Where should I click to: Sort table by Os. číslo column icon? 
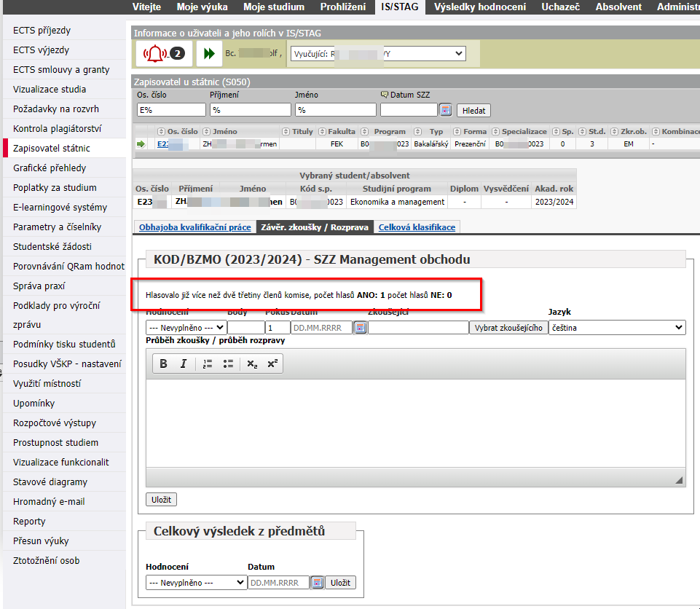click(161, 131)
